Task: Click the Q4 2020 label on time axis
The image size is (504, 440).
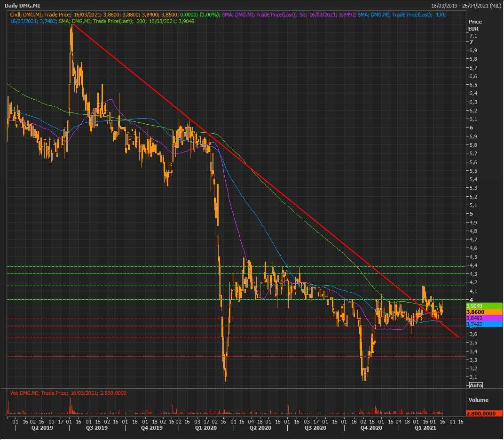Action: point(370,428)
